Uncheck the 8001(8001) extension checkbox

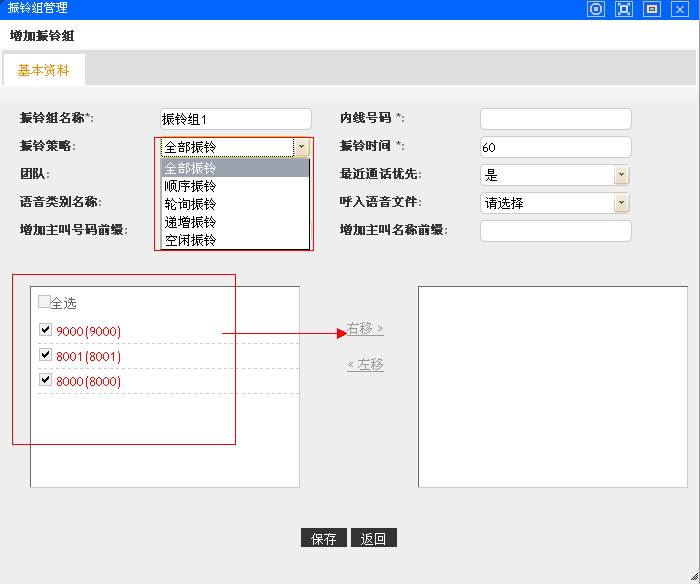point(45,355)
